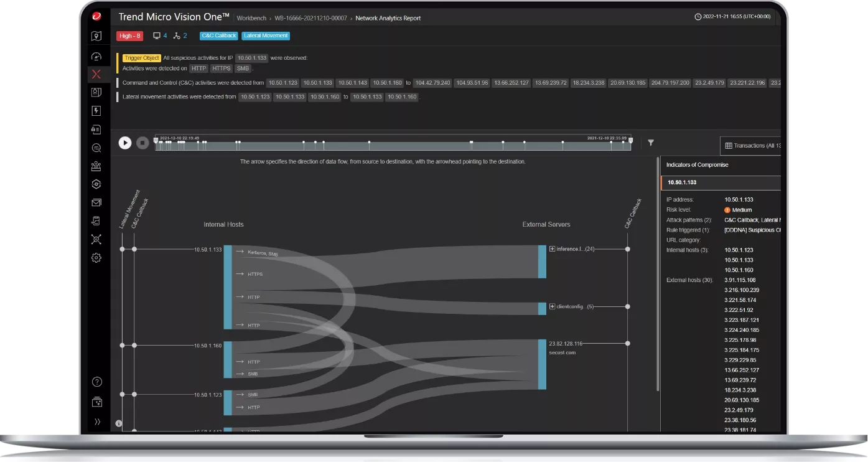Expand the sidebar with double chevron
Image resolution: width=868 pixels, height=462 pixels.
[96, 422]
